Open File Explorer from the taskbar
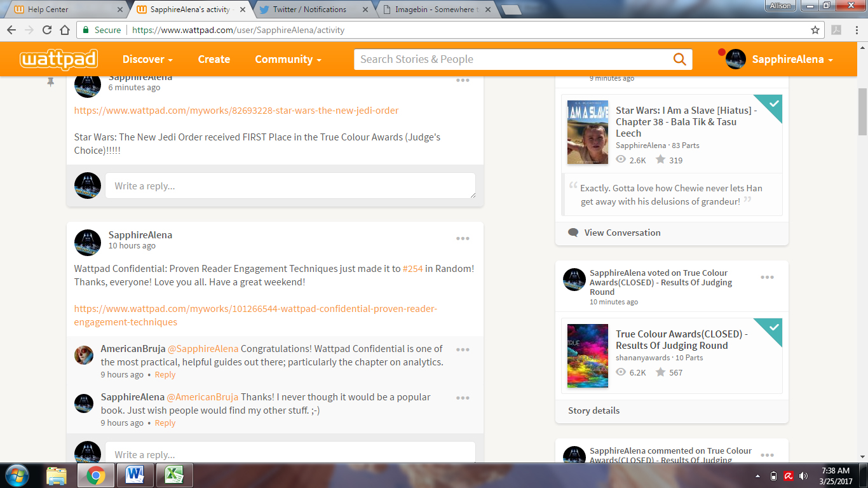 click(57, 475)
